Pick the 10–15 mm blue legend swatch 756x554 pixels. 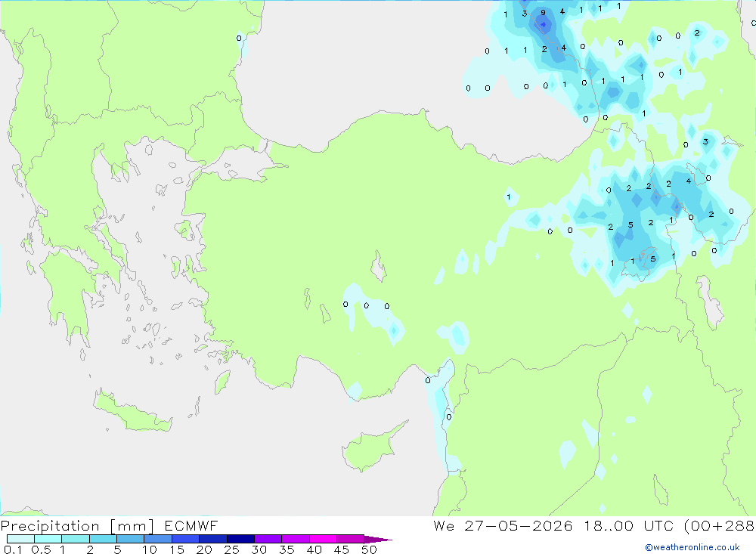pyautogui.click(x=158, y=539)
